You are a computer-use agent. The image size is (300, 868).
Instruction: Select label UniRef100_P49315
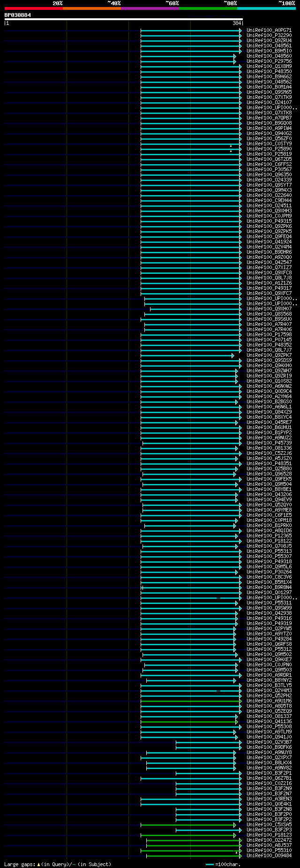coord(269,221)
